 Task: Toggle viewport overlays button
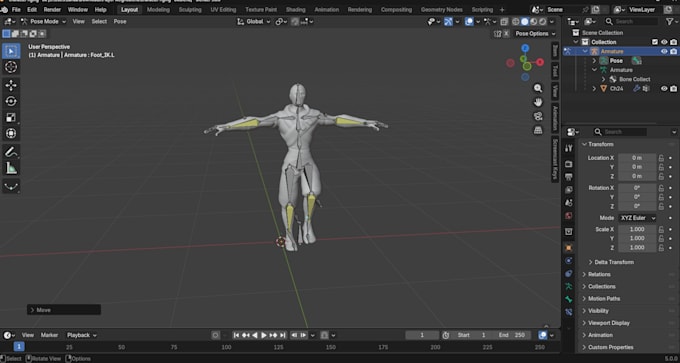point(469,22)
